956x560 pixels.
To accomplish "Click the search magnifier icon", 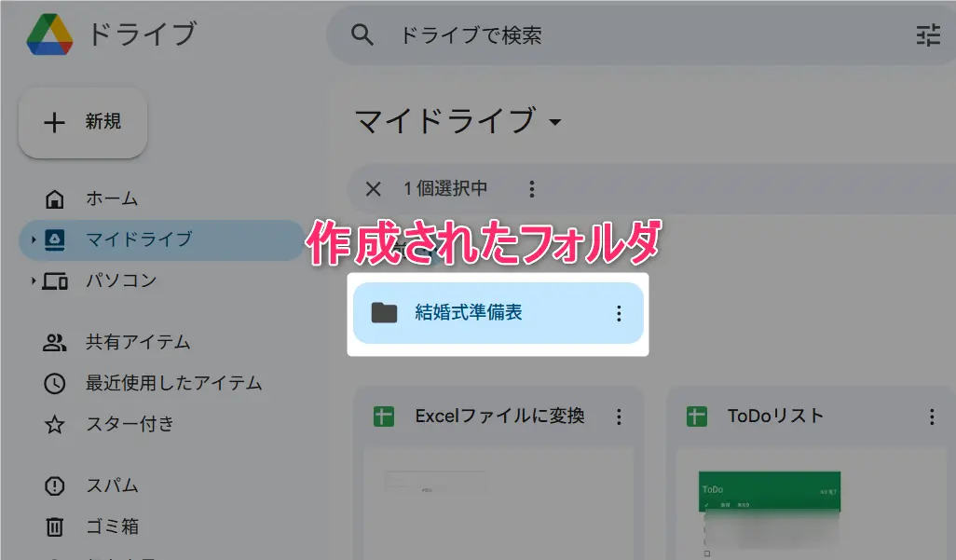I will tap(362, 35).
